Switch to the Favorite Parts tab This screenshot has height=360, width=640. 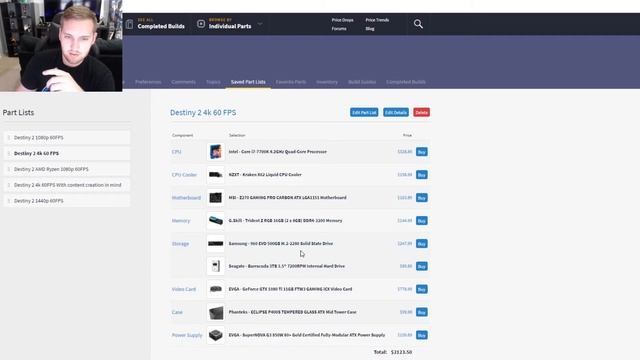tap(291, 82)
